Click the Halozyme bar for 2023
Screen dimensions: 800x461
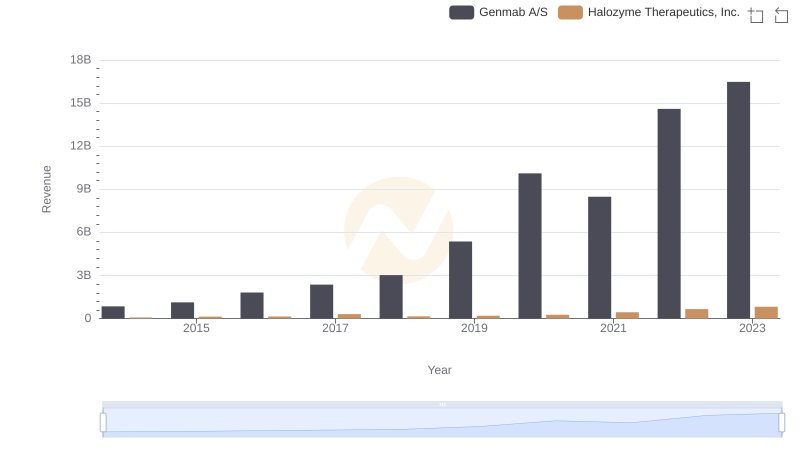pos(766,313)
